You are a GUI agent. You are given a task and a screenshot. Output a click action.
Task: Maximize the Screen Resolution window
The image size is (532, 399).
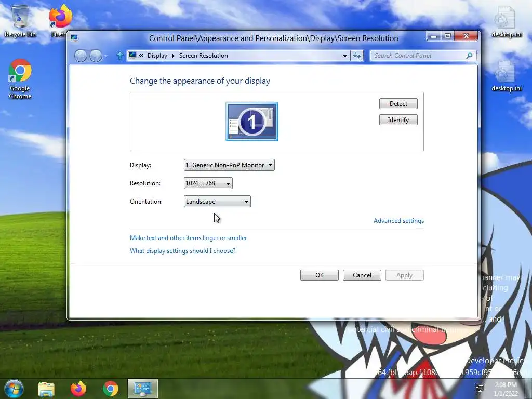448,36
